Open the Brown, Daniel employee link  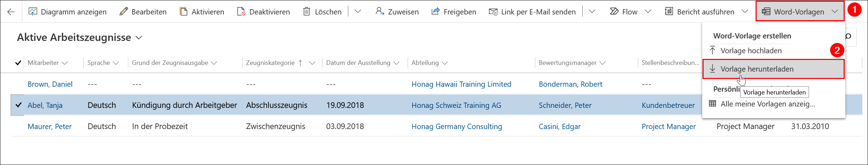click(x=50, y=84)
